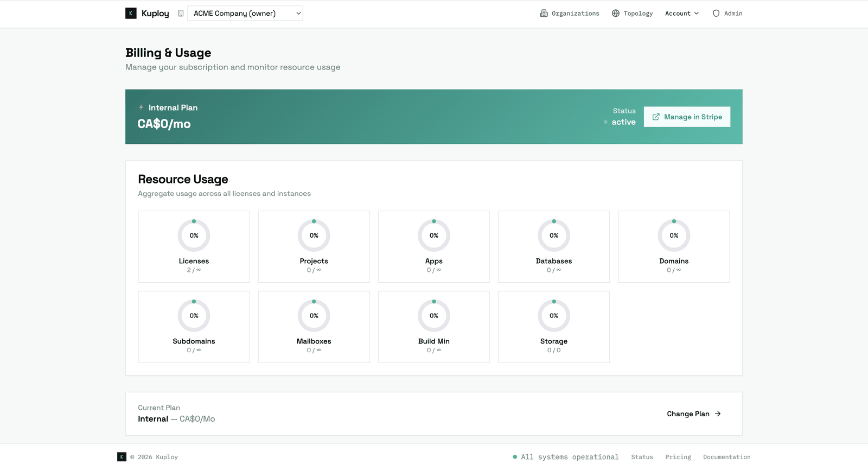Click Manage in Stripe button
The height and width of the screenshot is (470, 868).
tap(687, 117)
